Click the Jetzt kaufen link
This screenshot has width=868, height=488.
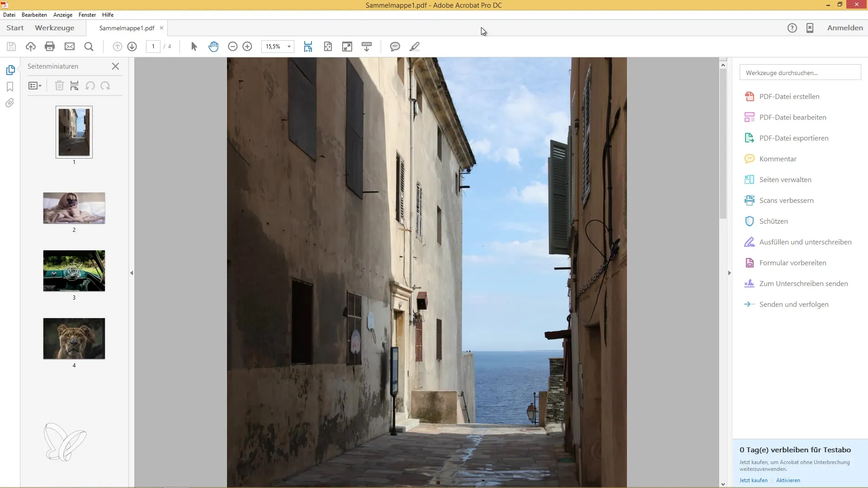tap(753, 480)
